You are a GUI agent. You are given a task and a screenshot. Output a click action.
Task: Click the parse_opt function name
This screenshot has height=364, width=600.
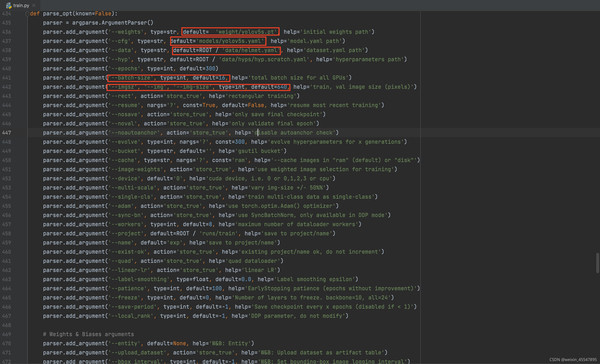point(58,14)
